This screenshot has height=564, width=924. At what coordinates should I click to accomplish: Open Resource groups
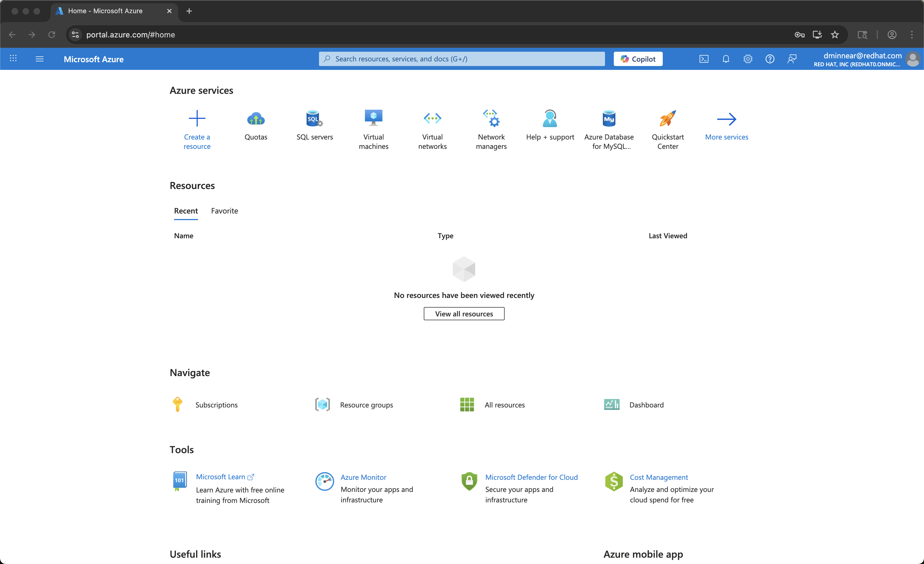coord(366,404)
